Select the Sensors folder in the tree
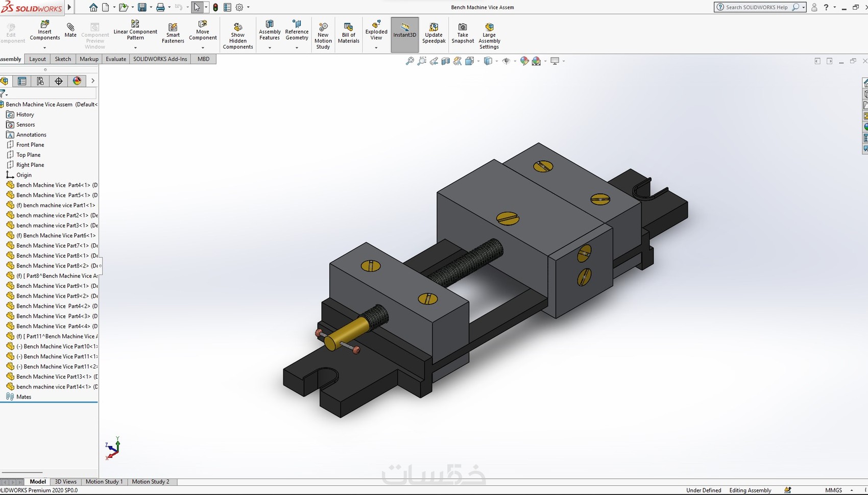Screen dimensions: 868x495 point(26,125)
